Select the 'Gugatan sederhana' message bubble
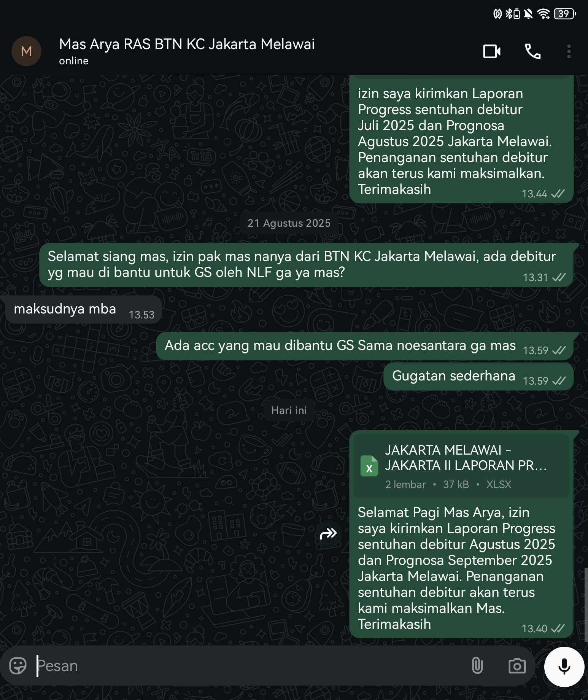The height and width of the screenshot is (700, 588). click(x=478, y=377)
